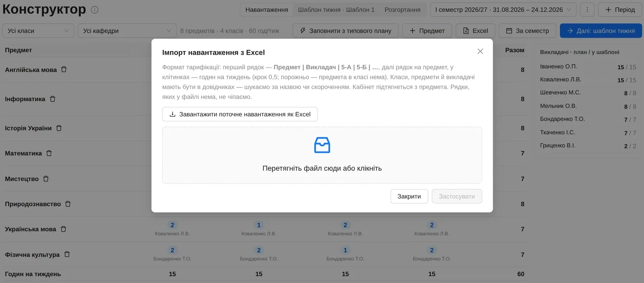Click the Excel toolbar button

tap(475, 31)
